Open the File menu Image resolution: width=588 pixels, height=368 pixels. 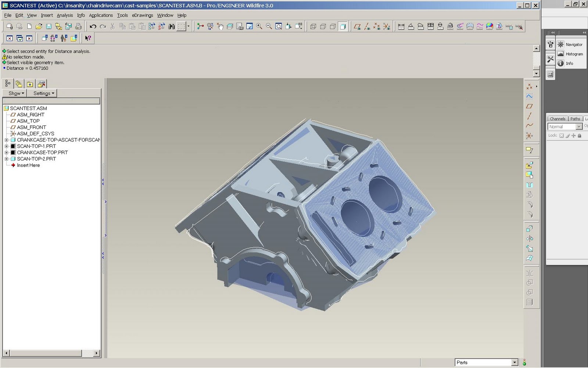click(x=8, y=15)
